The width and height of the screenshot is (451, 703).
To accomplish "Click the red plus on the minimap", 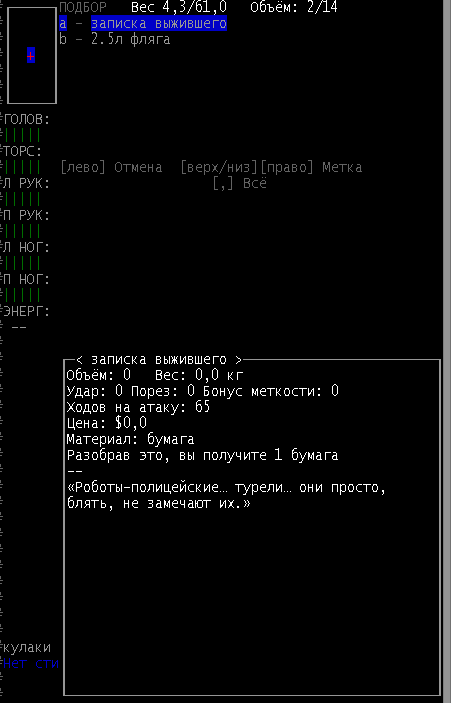I will (x=30, y=56).
